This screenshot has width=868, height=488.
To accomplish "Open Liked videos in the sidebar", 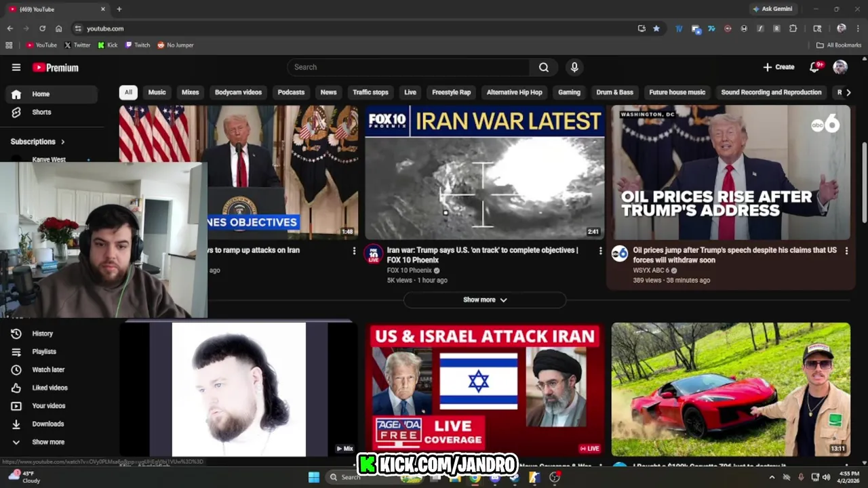I will tap(50, 388).
